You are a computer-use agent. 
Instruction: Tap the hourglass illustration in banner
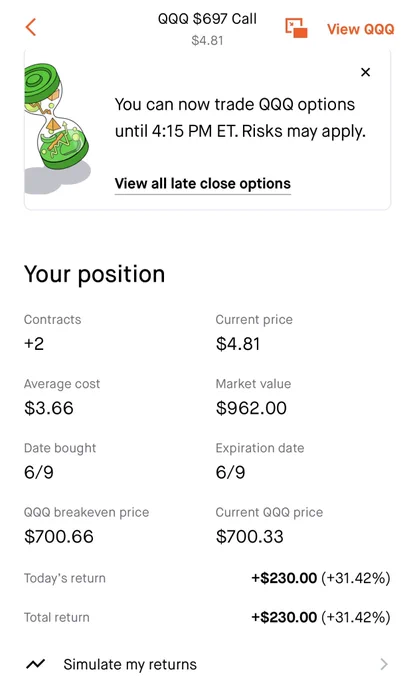tap(57, 128)
